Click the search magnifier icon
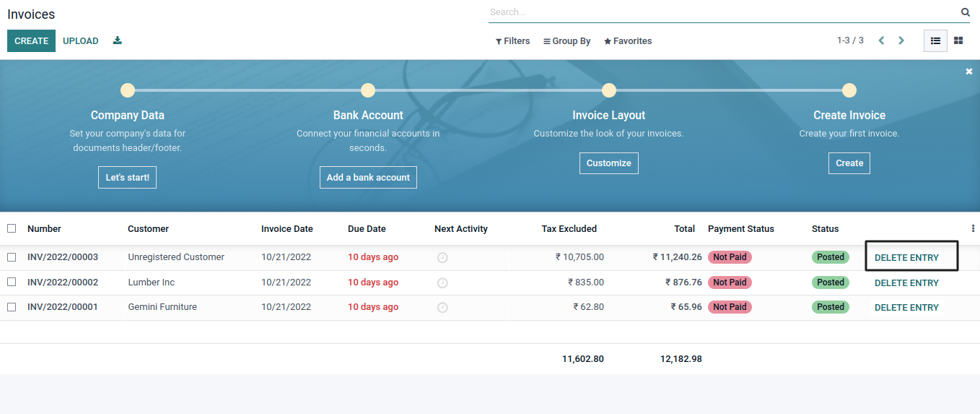Image resolution: width=980 pixels, height=414 pixels. 966,12
